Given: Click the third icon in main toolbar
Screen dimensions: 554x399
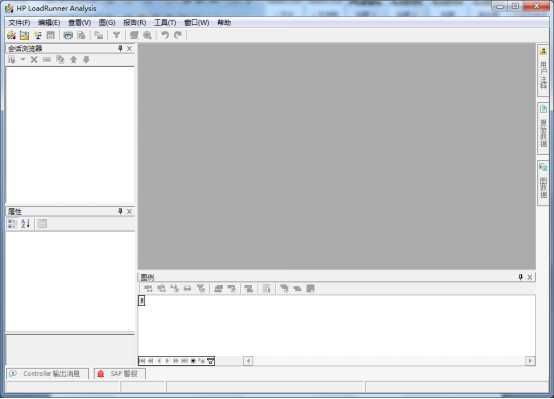Looking at the screenshot, I should click(38, 35).
